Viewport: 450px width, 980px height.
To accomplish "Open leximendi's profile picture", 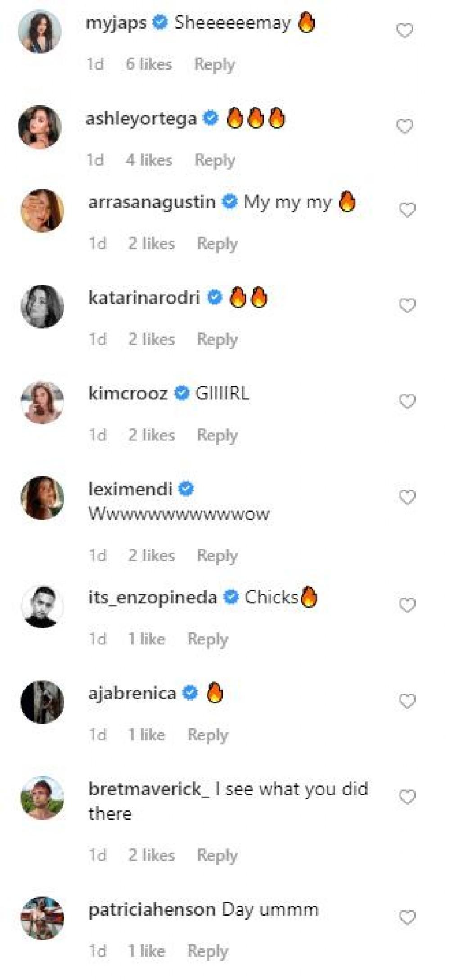I will tap(42, 498).
